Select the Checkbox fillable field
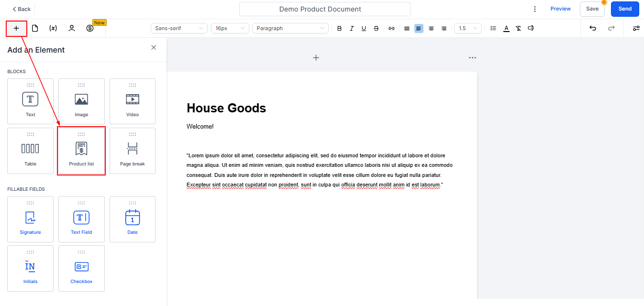The height and width of the screenshot is (306, 644). pos(81,268)
